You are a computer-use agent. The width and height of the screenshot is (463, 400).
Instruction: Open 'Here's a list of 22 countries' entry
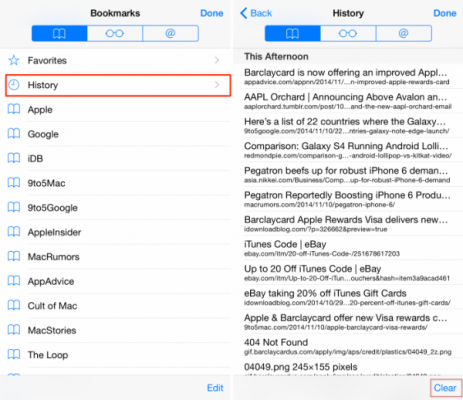click(348, 125)
